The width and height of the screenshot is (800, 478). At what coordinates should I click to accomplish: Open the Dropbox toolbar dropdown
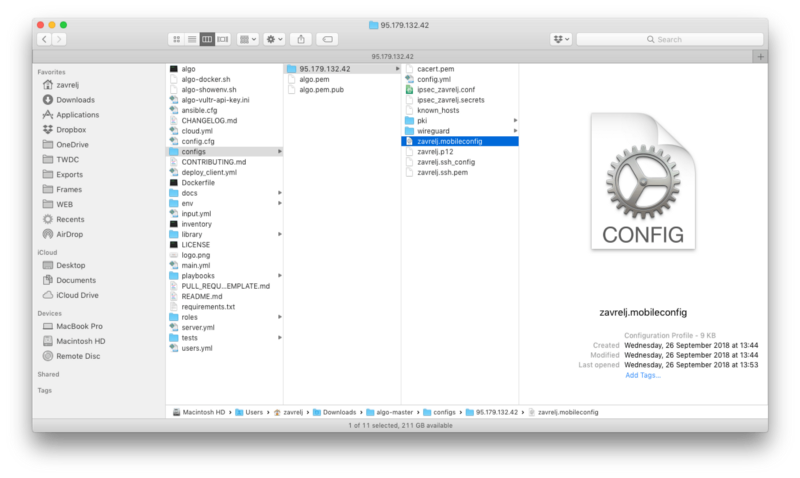tap(561, 39)
